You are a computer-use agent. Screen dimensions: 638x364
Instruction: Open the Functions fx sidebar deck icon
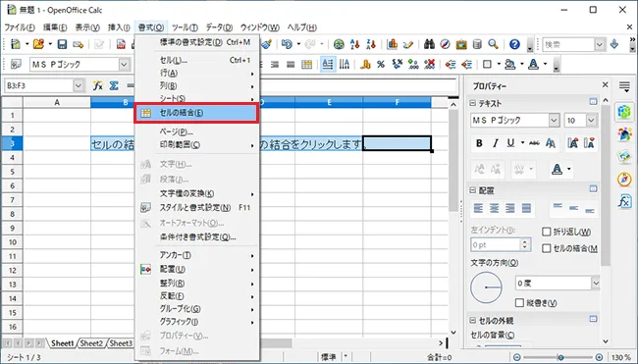(624, 201)
